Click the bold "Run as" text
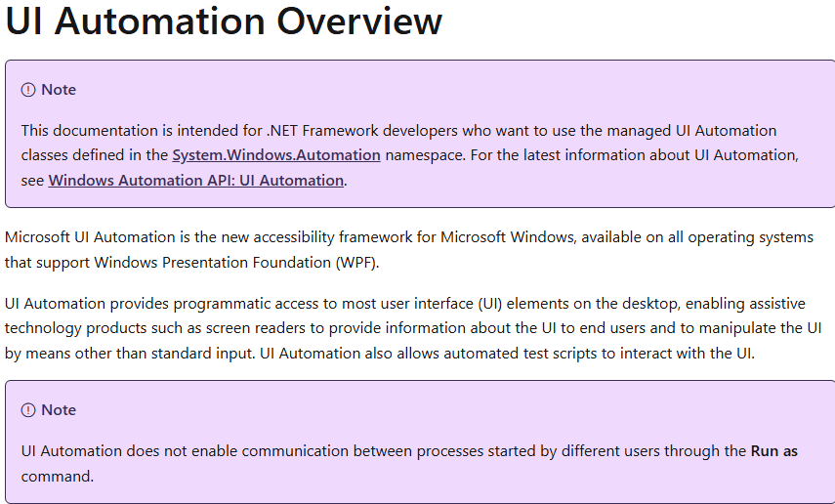 pos(773,451)
